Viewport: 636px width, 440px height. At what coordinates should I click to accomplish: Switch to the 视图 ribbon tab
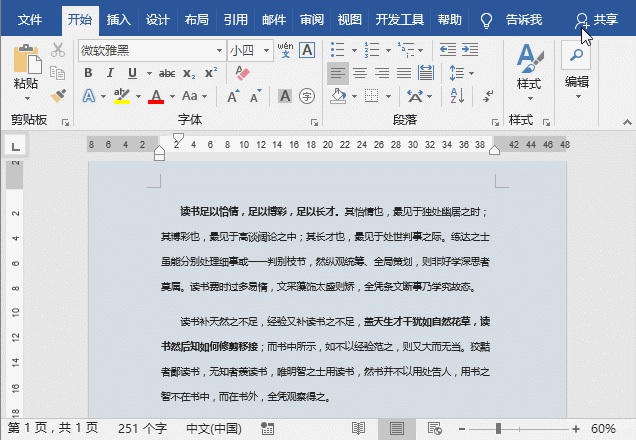tap(349, 19)
